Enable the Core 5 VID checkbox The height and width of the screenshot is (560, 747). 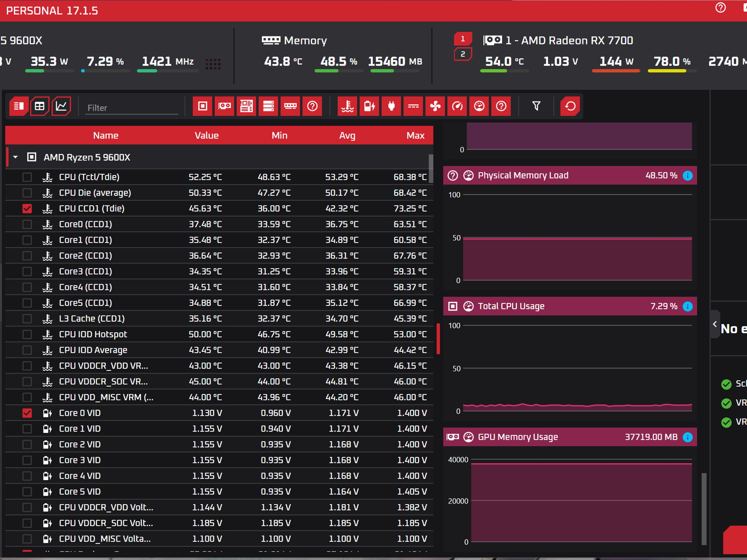tap(27, 492)
